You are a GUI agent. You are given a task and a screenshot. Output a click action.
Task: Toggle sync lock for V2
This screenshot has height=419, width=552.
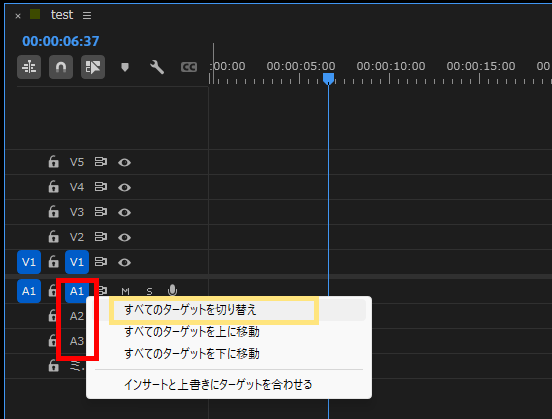tap(101, 237)
